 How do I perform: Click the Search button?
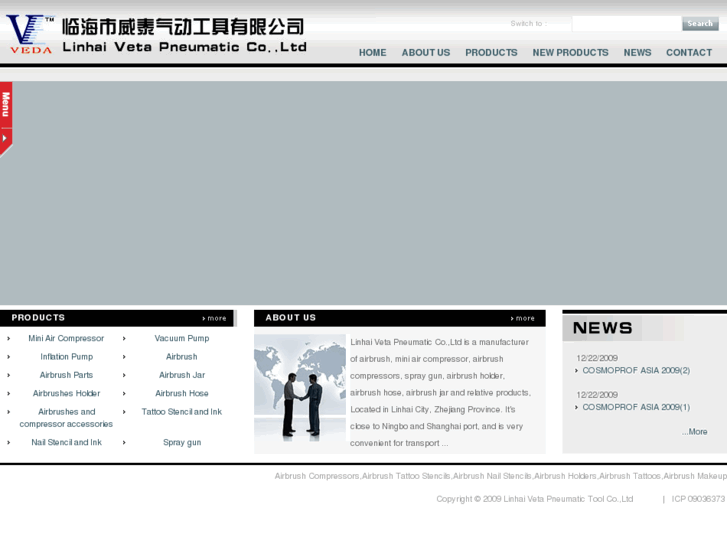click(x=700, y=24)
